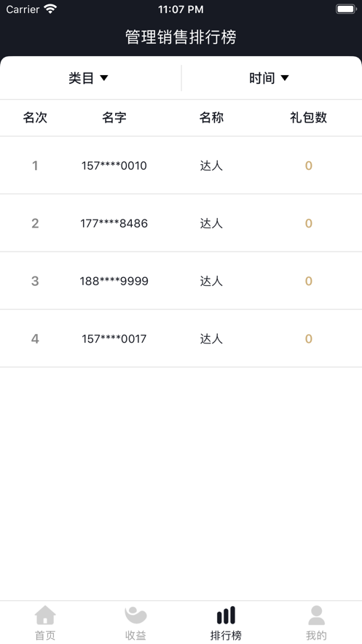Click the arrow beside 类目

104,78
